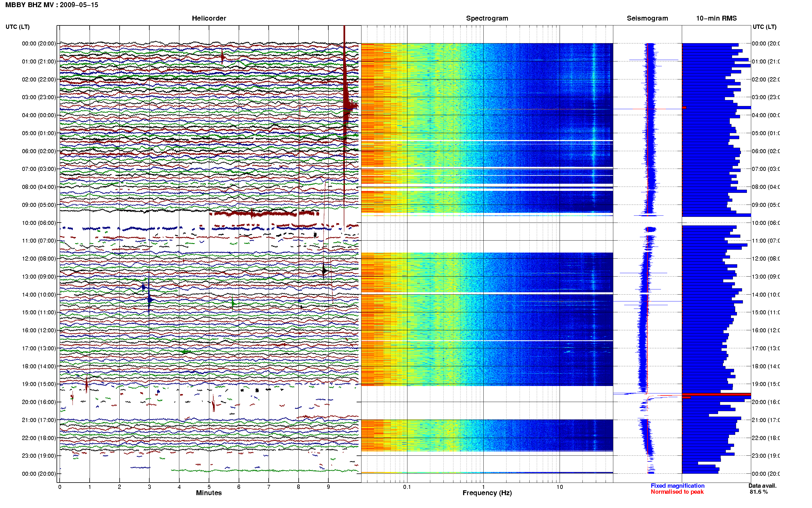Click the '14:00 (10:00)' left time label
This screenshot has height=508, width=812.
[x=39, y=295]
